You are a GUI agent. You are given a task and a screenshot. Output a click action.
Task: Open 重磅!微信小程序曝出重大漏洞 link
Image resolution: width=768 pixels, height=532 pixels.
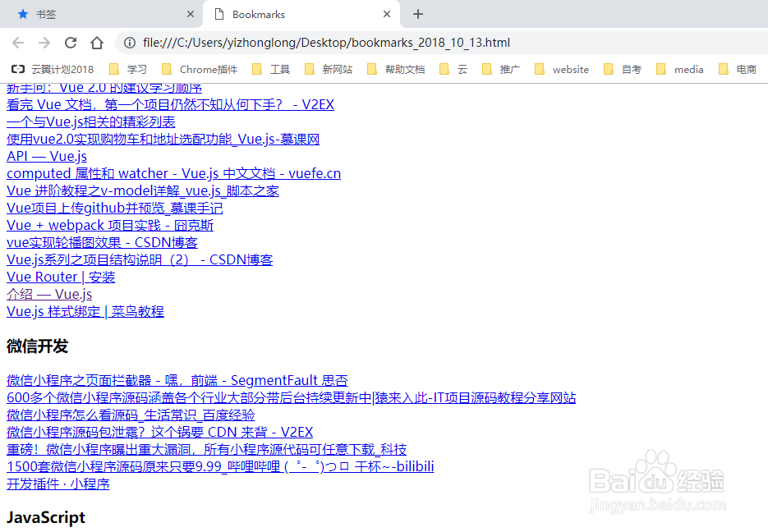click(x=207, y=449)
